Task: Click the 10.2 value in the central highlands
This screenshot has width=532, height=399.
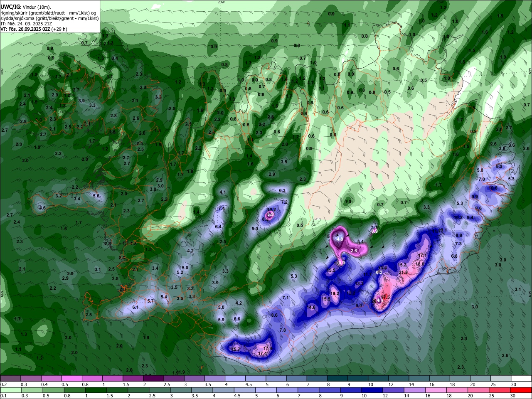Action: [271, 209]
